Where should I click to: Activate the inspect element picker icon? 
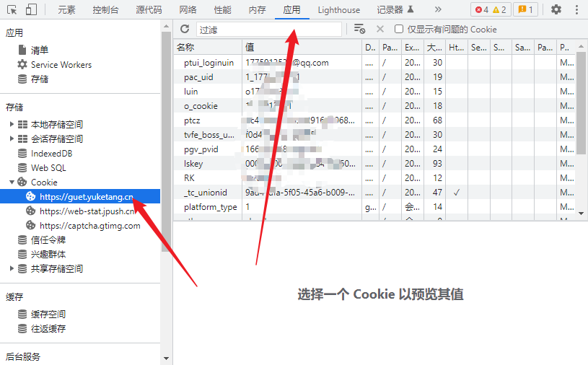[x=12, y=10]
